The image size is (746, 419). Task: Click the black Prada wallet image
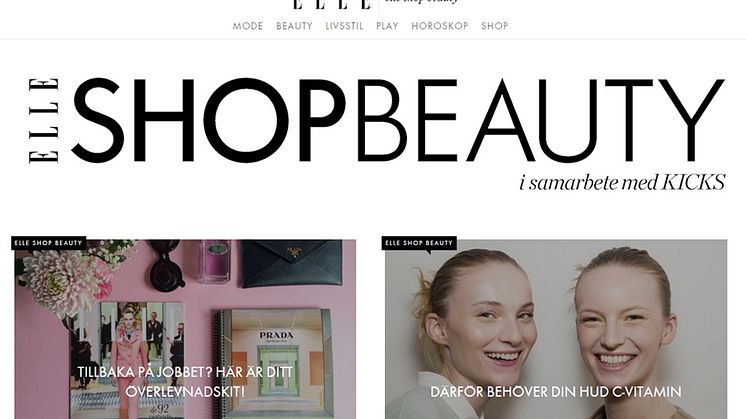click(291, 263)
